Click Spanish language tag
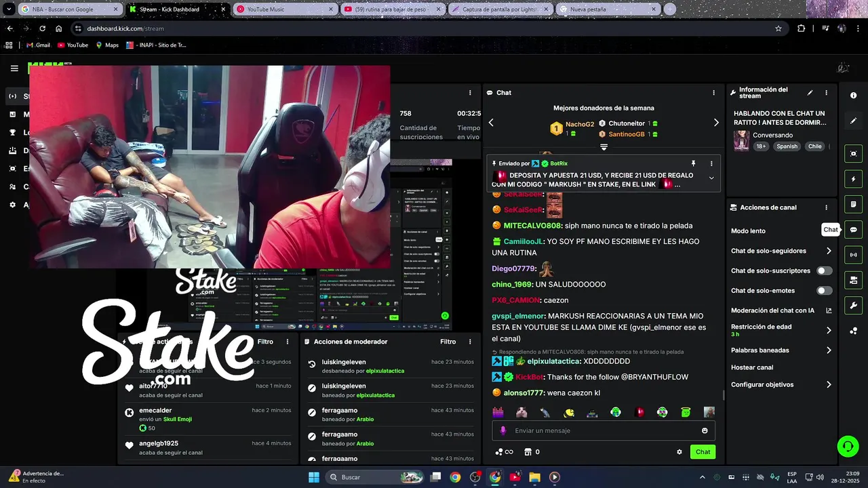The image size is (868, 488). click(787, 146)
